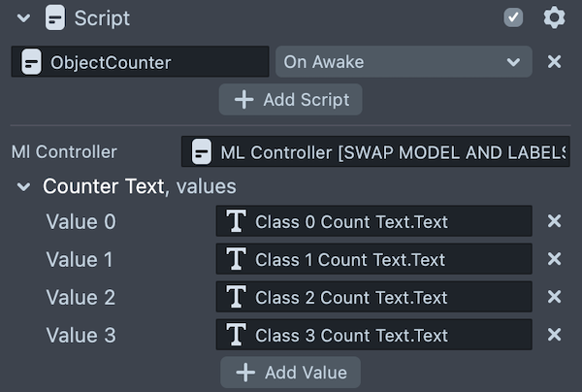Remove Value 2 from the list
The height and width of the screenshot is (392, 582).
click(x=555, y=297)
